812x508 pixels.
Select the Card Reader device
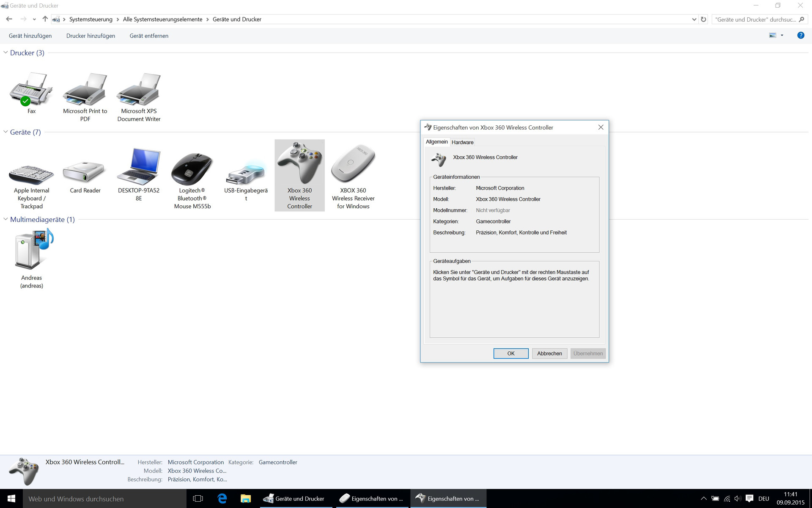coord(85,172)
